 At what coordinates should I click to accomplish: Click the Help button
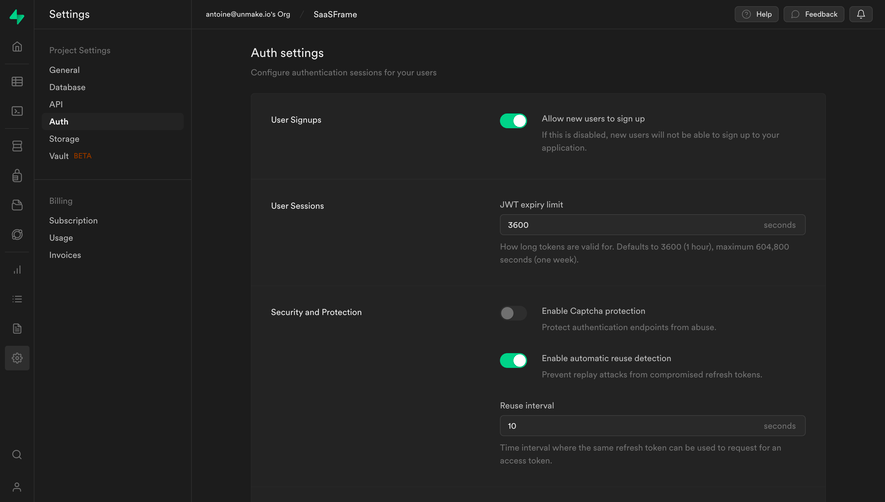click(x=756, y=14)
